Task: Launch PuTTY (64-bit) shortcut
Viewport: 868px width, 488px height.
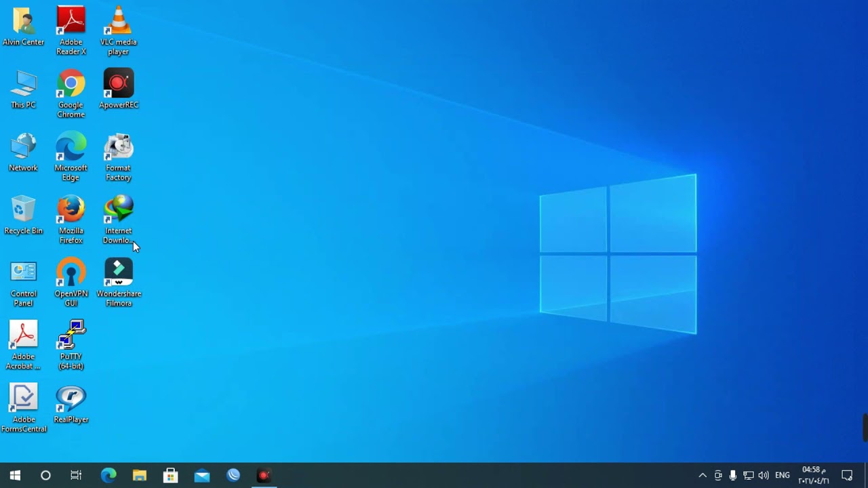Action: click(71, 346)
